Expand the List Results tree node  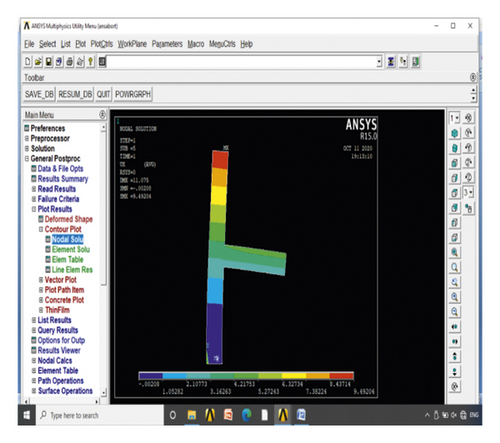click(x=34, y=320)
